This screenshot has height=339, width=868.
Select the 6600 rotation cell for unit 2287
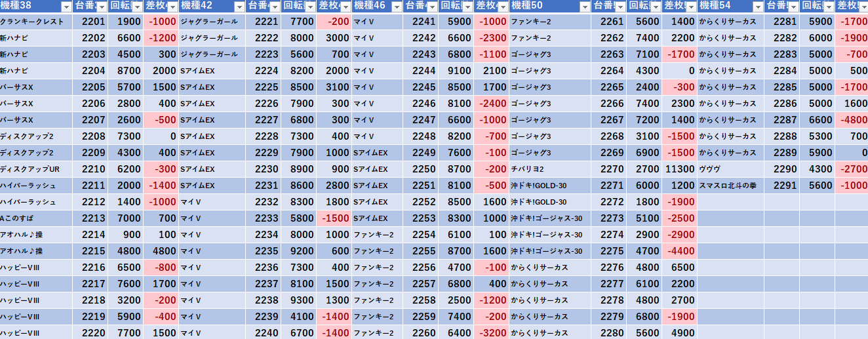(816, 120)
